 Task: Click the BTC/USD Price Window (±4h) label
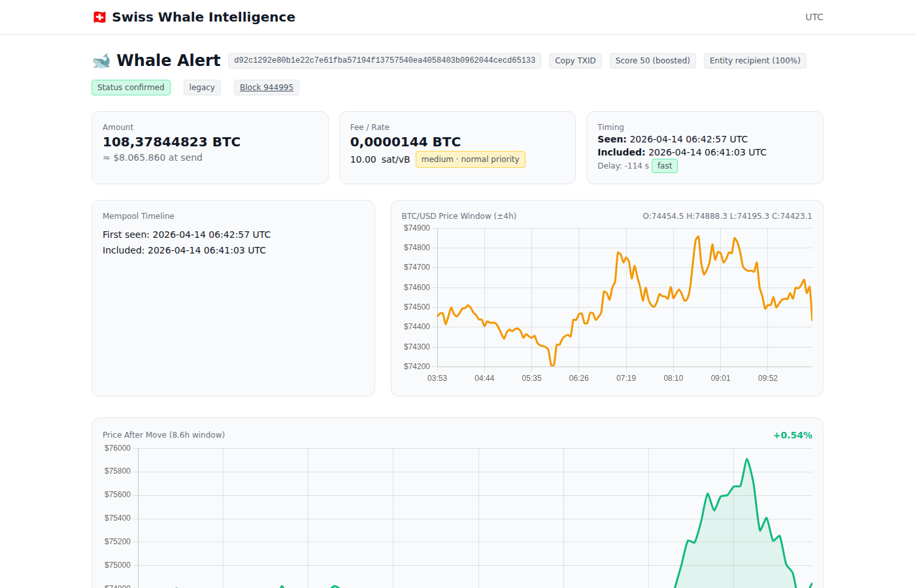point(459,216)
